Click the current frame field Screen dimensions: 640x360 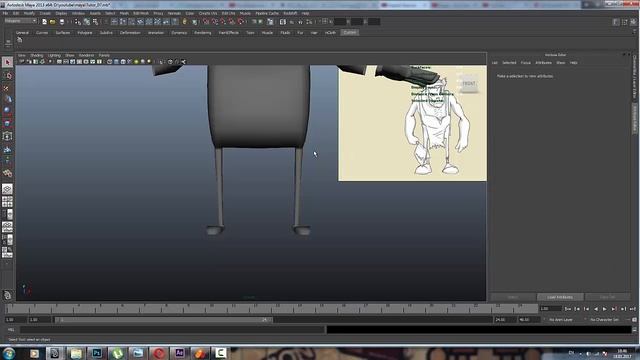coord(550,309)
